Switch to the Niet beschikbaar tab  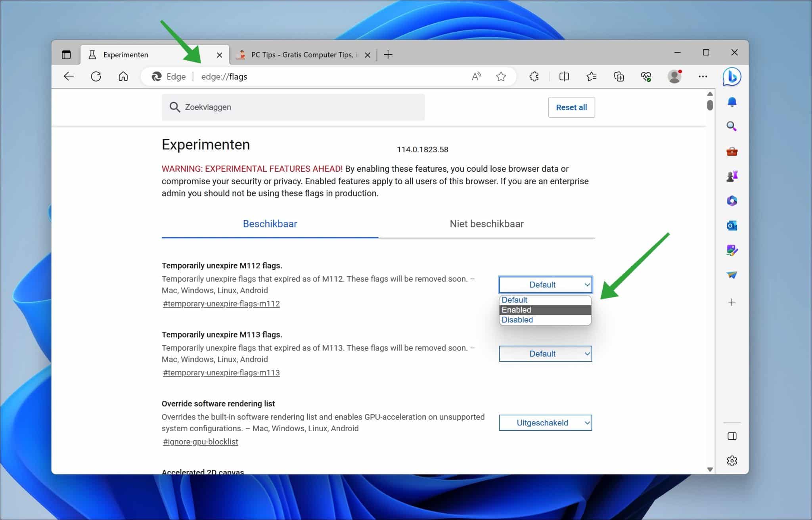pyautogui.click(x=487, y=224)
